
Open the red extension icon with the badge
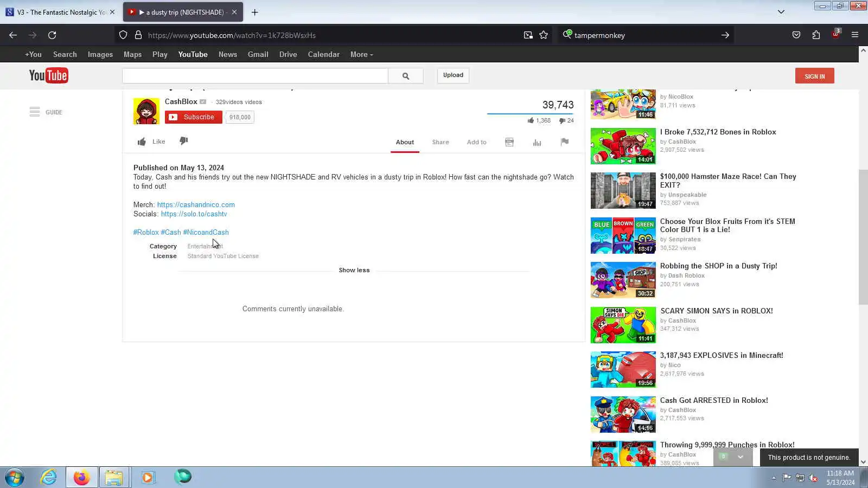pyautogui.click(x=835, y=34)
